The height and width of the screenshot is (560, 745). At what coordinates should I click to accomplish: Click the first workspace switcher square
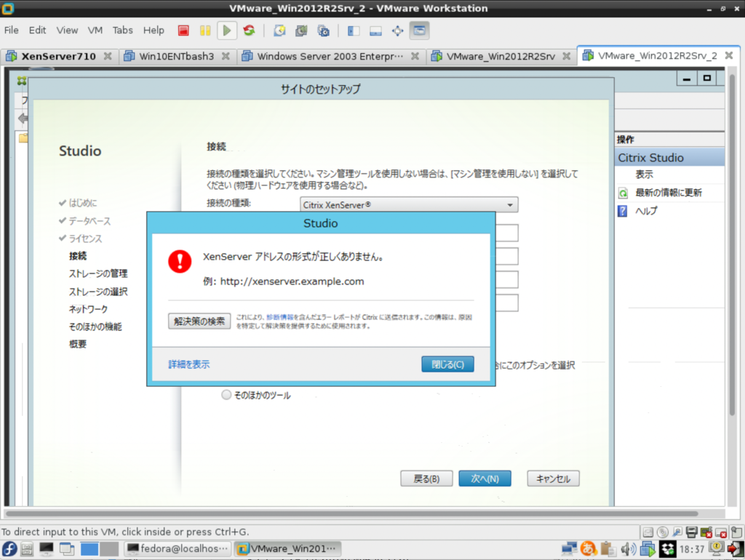coord(89,549)
